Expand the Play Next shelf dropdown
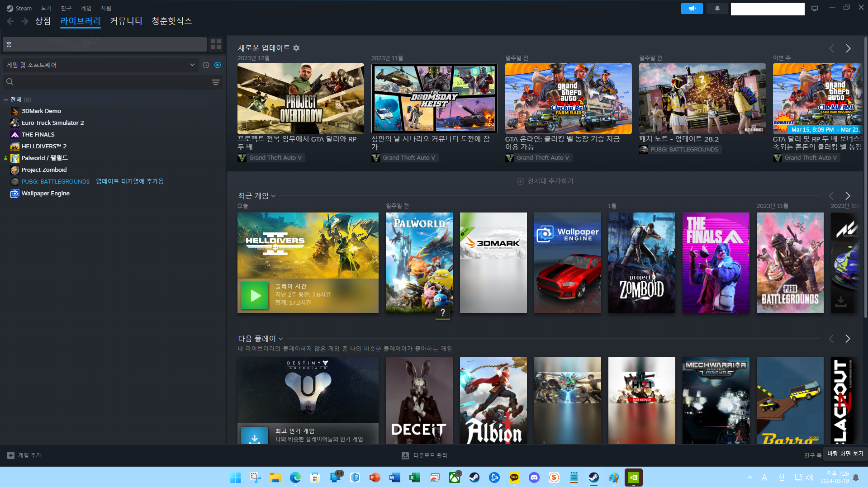The height and width of the screenshot is (487, 868). click(280, 339)
